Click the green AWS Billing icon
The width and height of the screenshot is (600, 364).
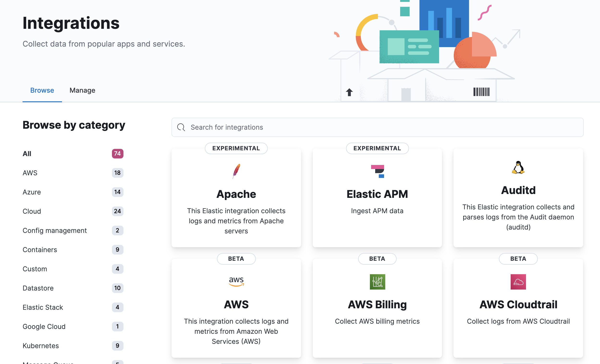377,282
